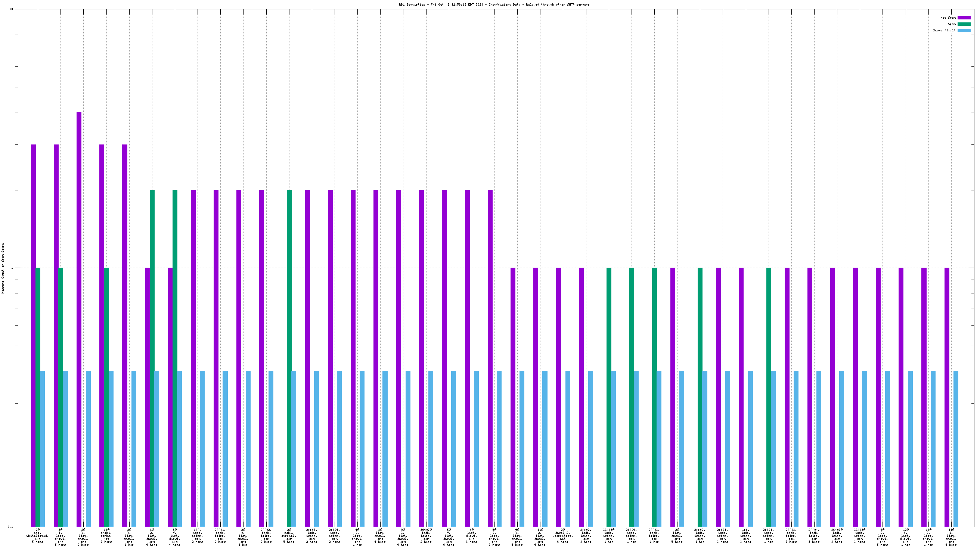Click the 14@ 0.list.dnswl.org axis label
980x551 pixels.
[928, 536]
